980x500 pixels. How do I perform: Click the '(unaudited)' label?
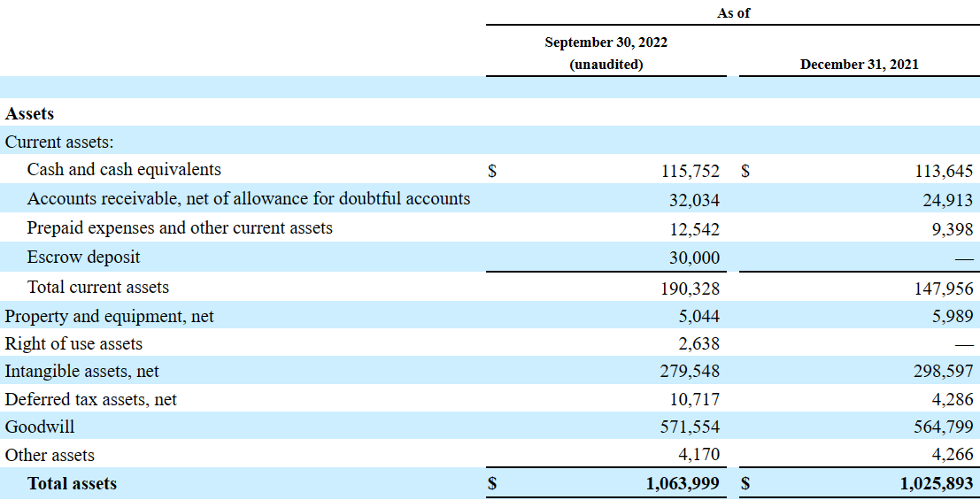[606, 65]
